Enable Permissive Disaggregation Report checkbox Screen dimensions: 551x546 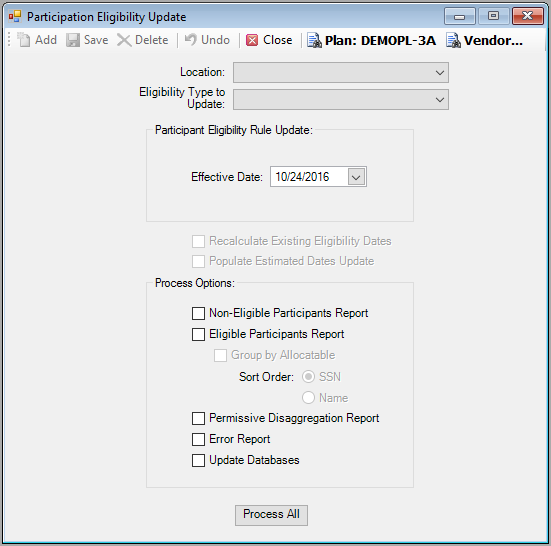click(x=198, y=418)
